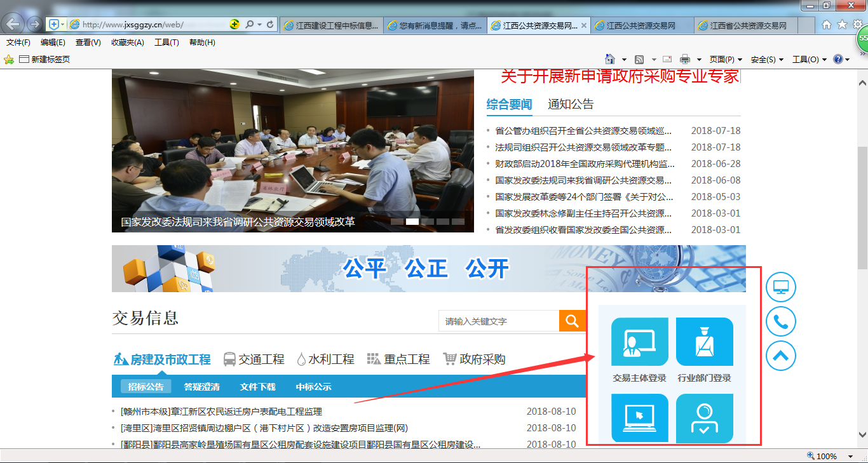Open 交易主体登录 login icon
868x463 pixels.
pyautogui.click(x=639, y=342)
